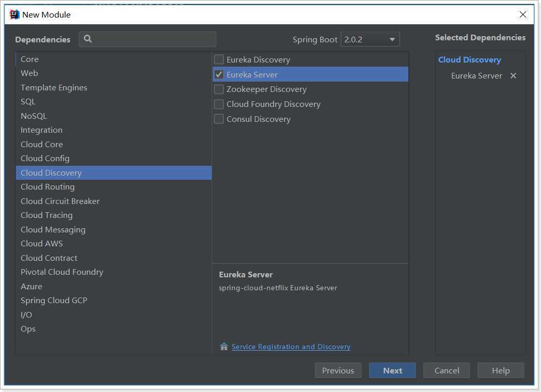Image resolution: width=541 pixels, height=392 pixels.
Task: Select the Ops category
Action: click(x=114, y=329)
